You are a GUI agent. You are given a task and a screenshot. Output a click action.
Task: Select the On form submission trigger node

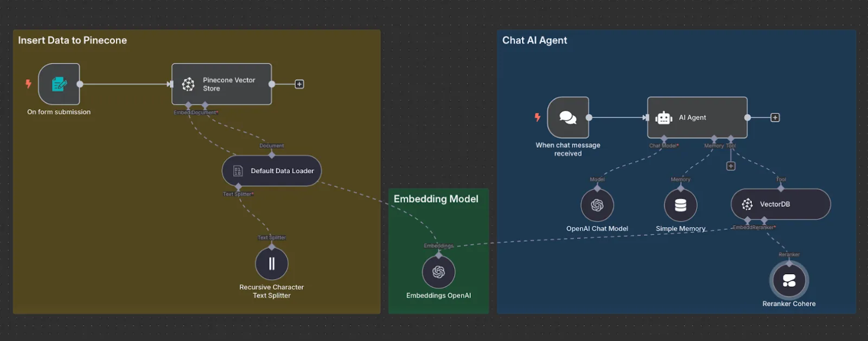tap(59, 84)
